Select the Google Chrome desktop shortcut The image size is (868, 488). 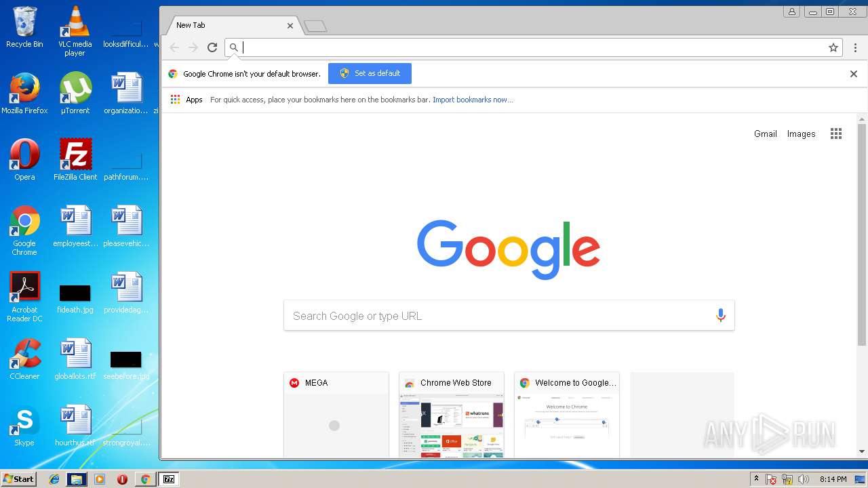(x=24, y=230)
